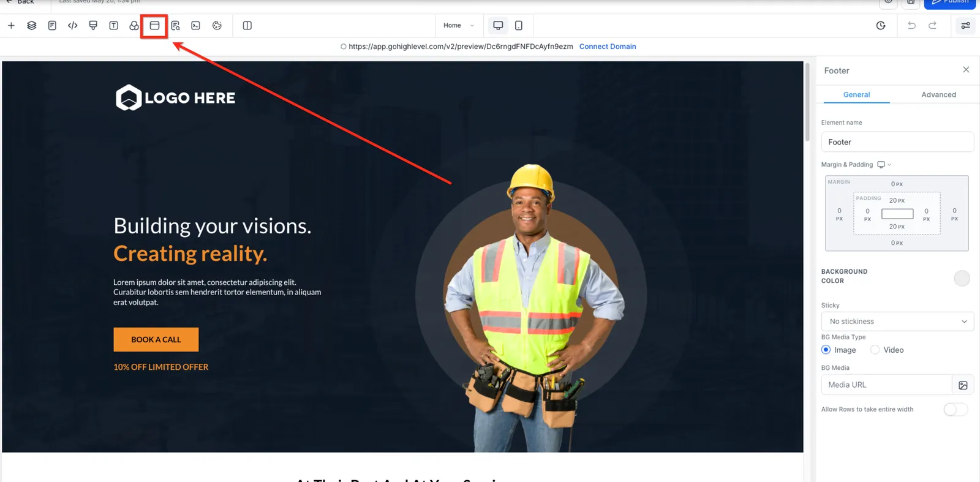Click the add element plus icon
The image size is (980, 482).
click(x=11, y=25)
